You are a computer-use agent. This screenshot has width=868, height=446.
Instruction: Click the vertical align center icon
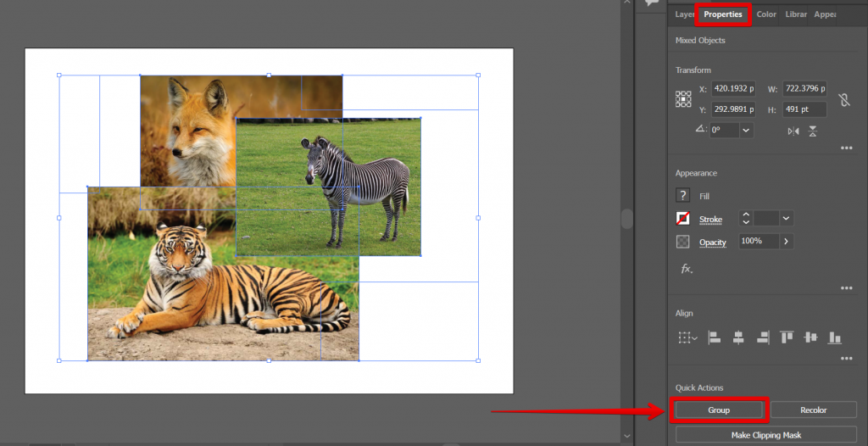click(810, 337)
